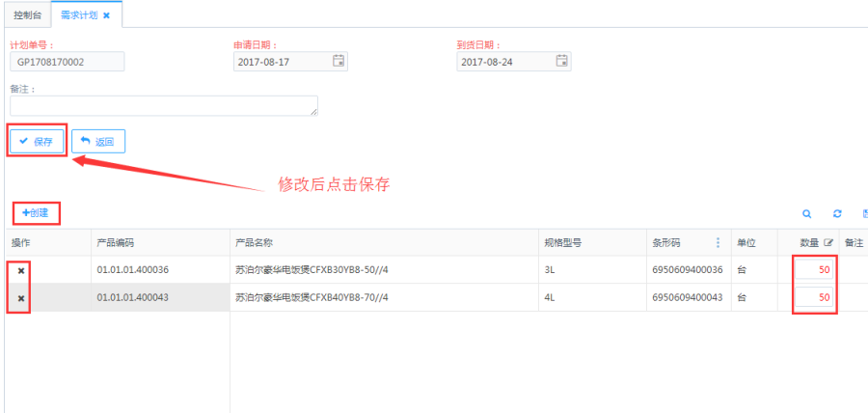Screen dimensions: 868x413
Task: Click the +创建 link
Action: point(35,212)
